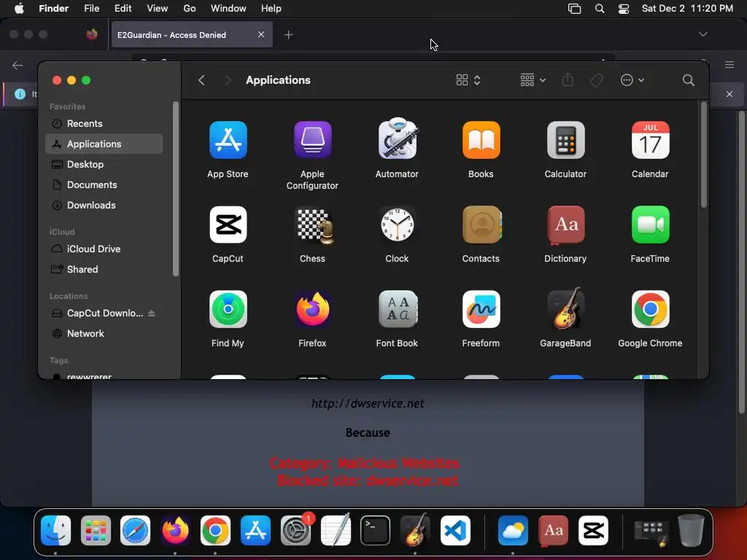Select iCloud Drive in the sidebar
The width and height of the screenshot is (747, 560).
(104, 249)
